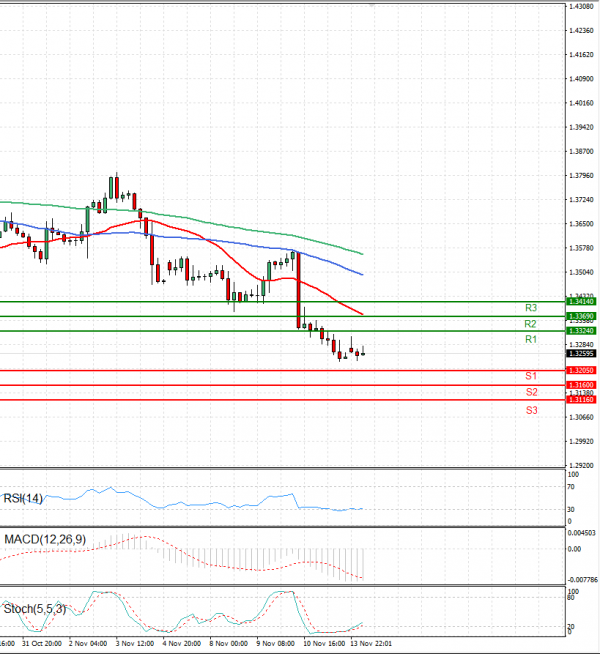
Task: Click the RSI(14) indicator label
Action: click(x=23, y=498)
